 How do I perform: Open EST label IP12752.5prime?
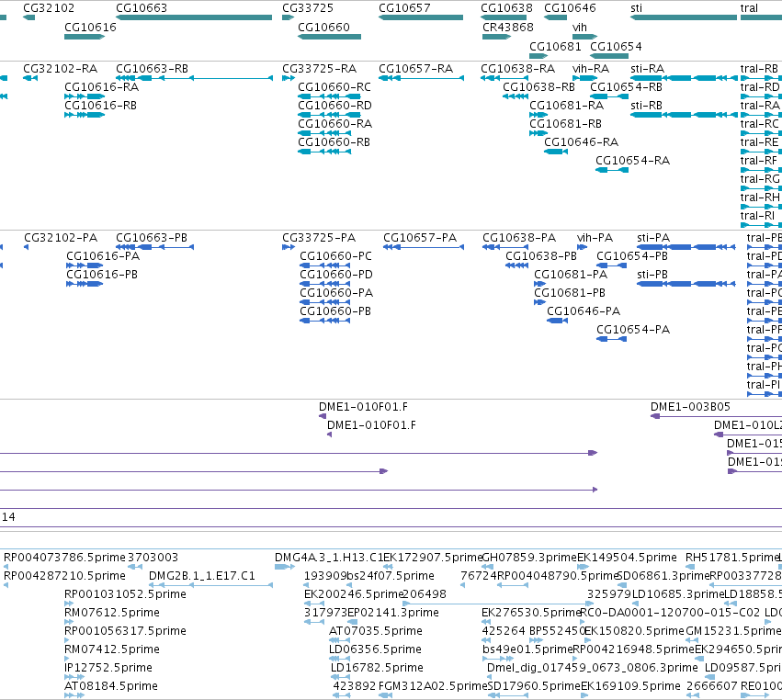point(108,668)
